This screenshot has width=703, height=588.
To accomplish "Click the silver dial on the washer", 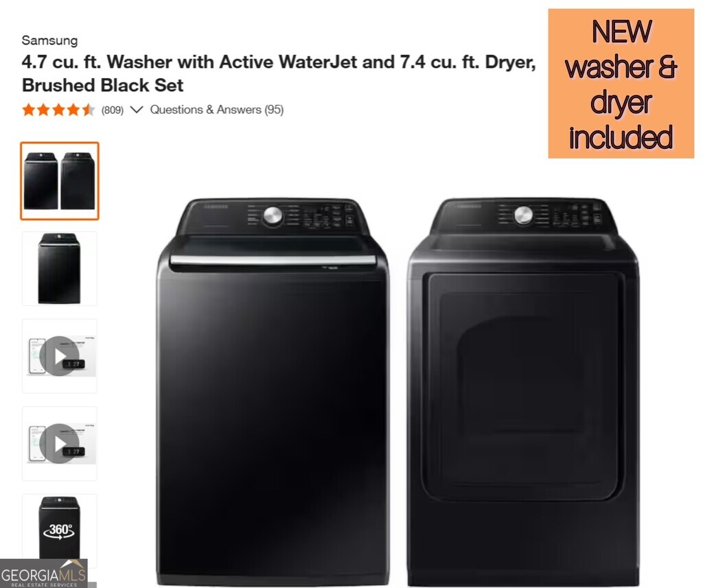I will coord(273,215).
